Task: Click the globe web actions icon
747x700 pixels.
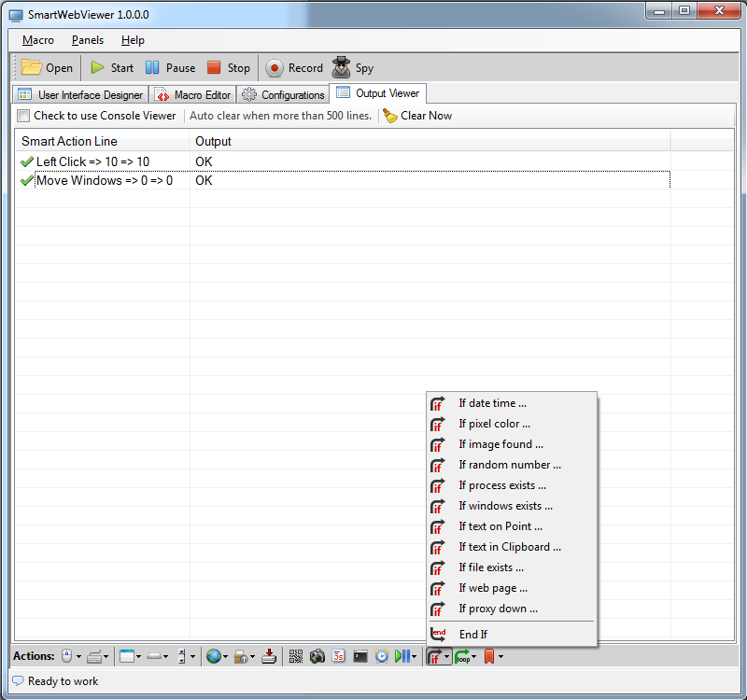Action: click(214, 657)
